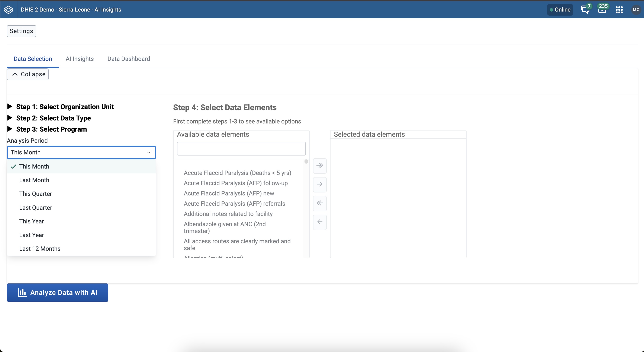Move all available data elements right
Image resolution: width=644 pixels, height=352 pixels.
click(x=320, y=166)
